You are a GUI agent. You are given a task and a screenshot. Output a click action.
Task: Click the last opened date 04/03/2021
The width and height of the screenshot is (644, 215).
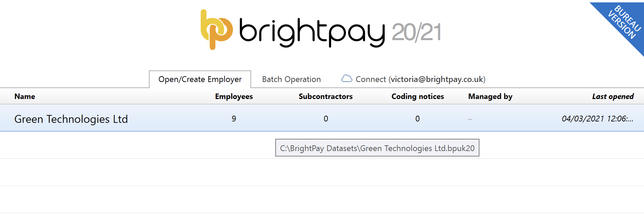coord(597,119)
